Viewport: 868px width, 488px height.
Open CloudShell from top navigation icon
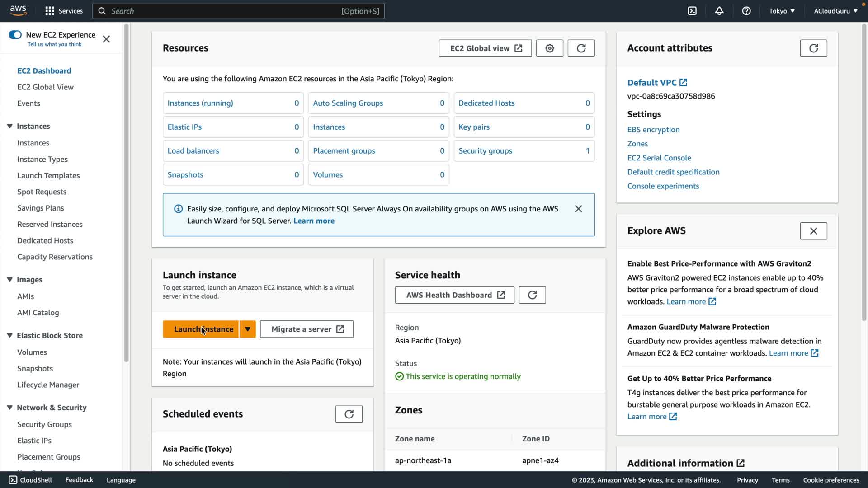[692, 11]
